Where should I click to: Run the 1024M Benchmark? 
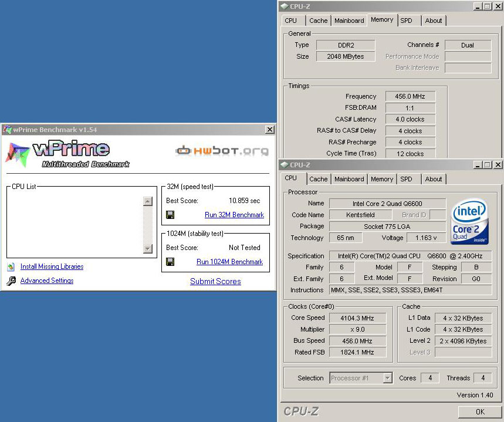tap(229, 262)
